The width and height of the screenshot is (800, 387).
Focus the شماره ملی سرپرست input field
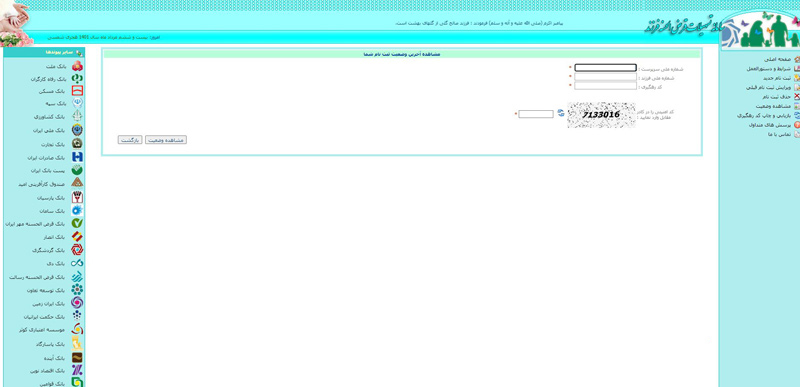point(606,67)
